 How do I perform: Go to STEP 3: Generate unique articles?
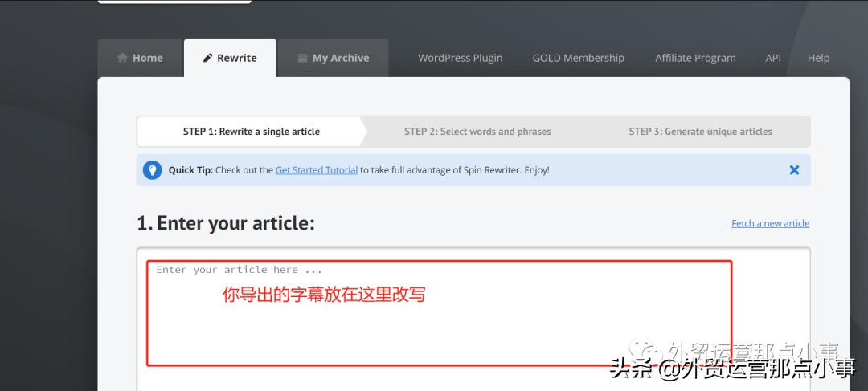(x=700, y=132)
